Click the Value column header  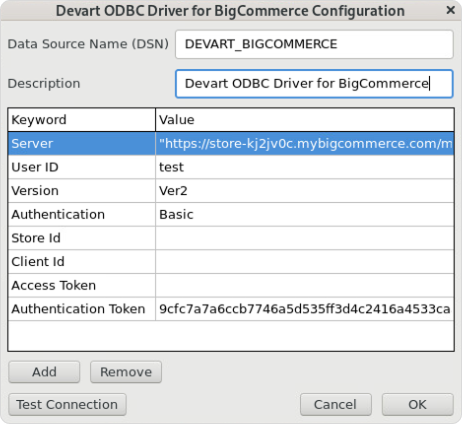(305, 120)
